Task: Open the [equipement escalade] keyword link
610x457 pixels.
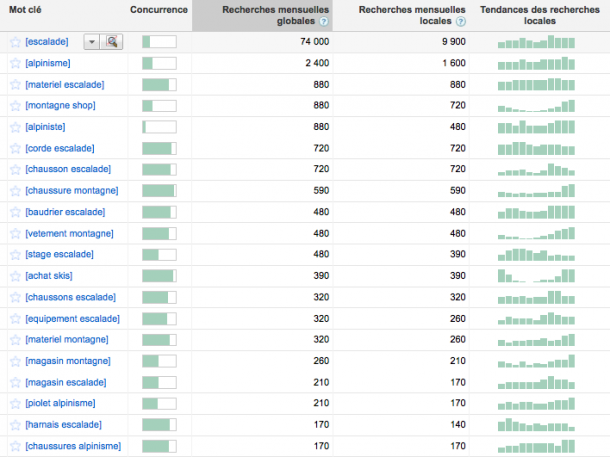Action: (x=72, y=319)
